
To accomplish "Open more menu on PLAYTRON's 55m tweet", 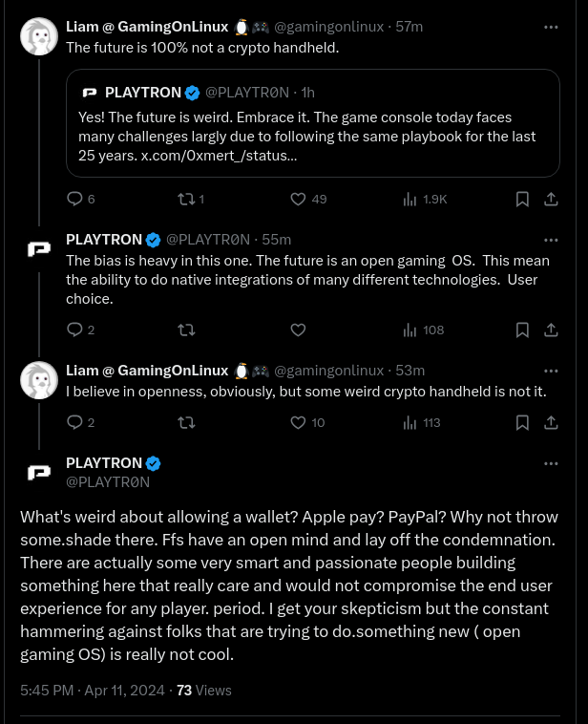I will pos(551,240).
